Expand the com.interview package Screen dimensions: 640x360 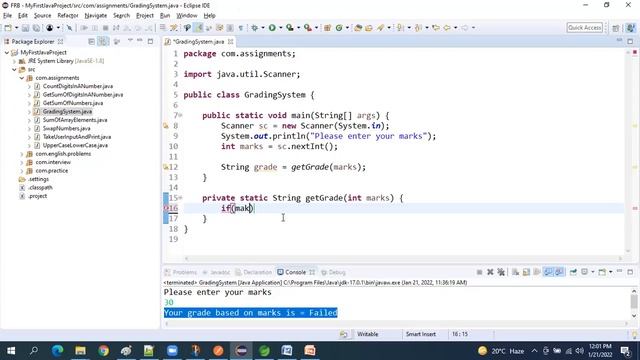click(22, 162)
